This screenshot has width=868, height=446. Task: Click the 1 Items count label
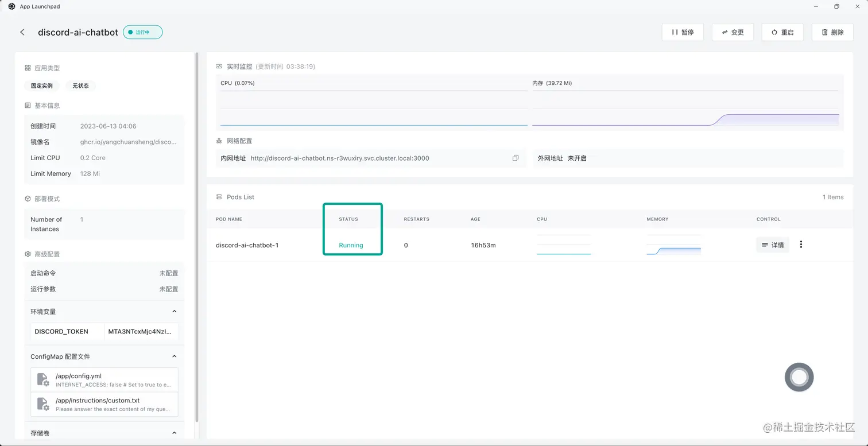pyautogui.click(x=833, y=197)
